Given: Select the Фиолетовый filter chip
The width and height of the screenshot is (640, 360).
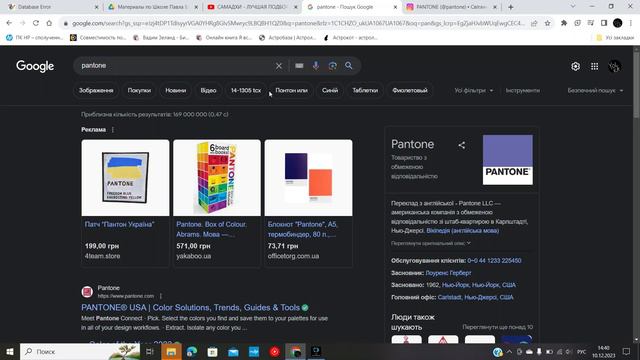Looking at the screenshot, I should 410,90.
